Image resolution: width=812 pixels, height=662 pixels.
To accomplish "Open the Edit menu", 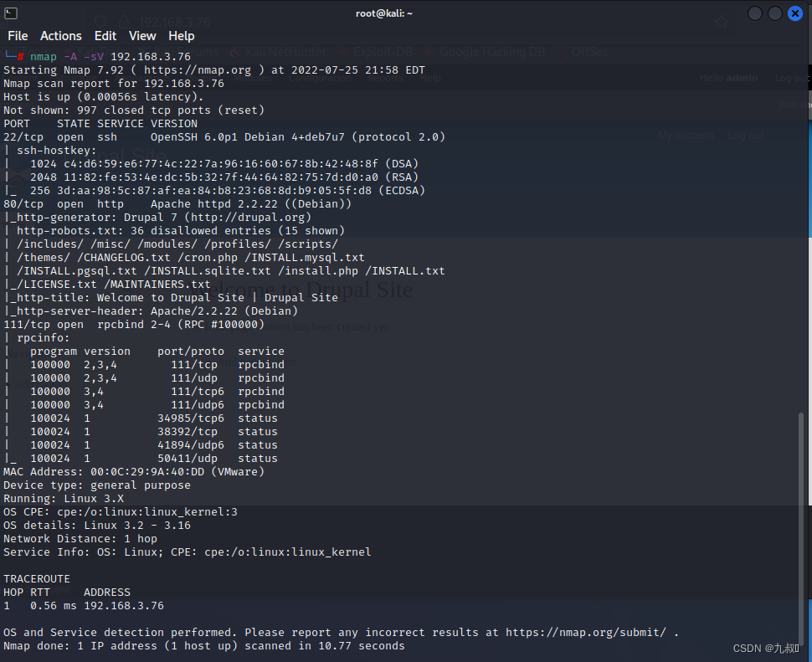I will click(x=105, y=36).
